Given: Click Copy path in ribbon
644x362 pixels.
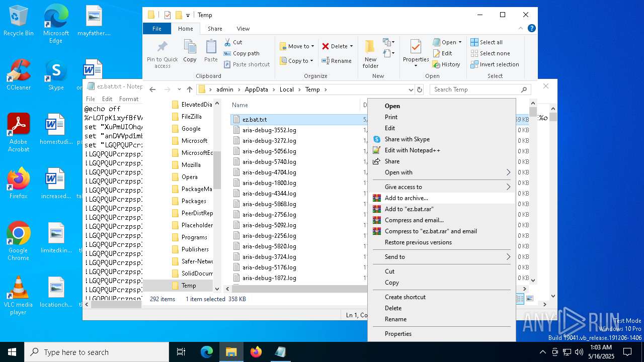Looking at the screenshot, I should coord(242,53).
